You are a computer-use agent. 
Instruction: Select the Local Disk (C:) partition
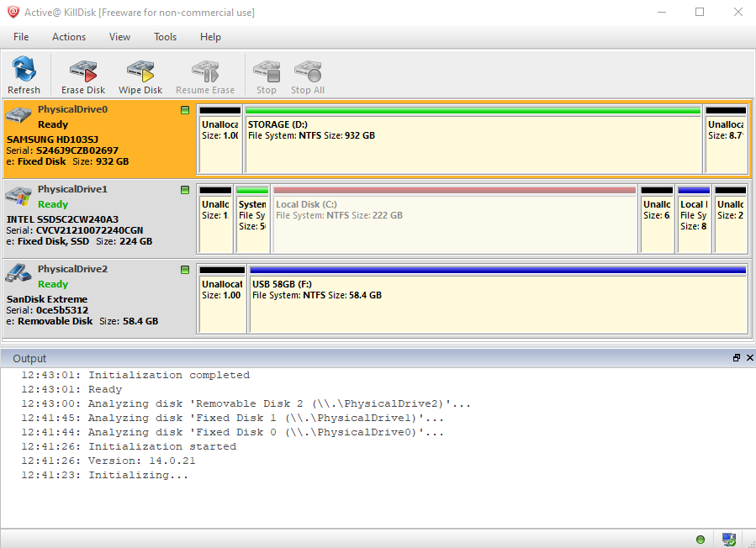455,219
